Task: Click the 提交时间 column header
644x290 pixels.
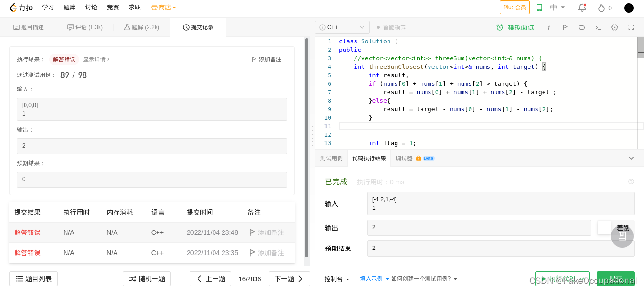Action: pyautogui.click(x=199, y=212)
